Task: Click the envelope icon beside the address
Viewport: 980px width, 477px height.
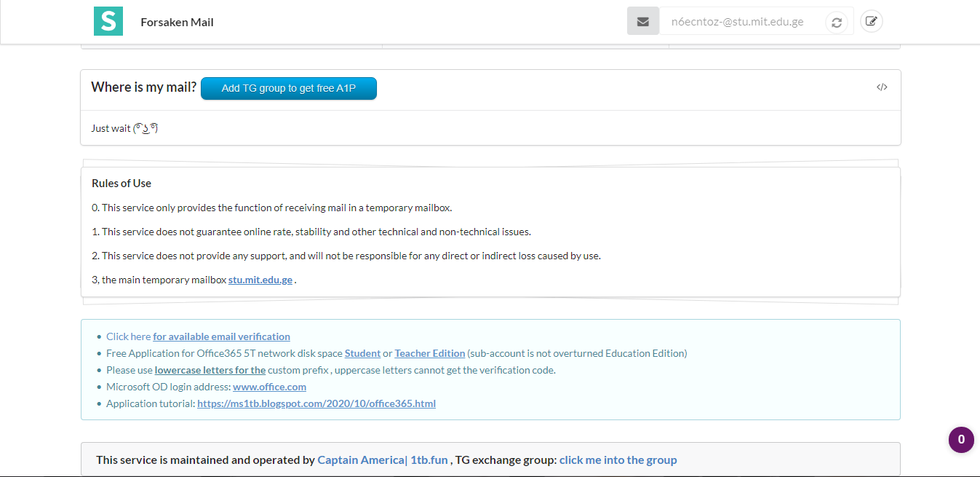Action: [642, 22]
